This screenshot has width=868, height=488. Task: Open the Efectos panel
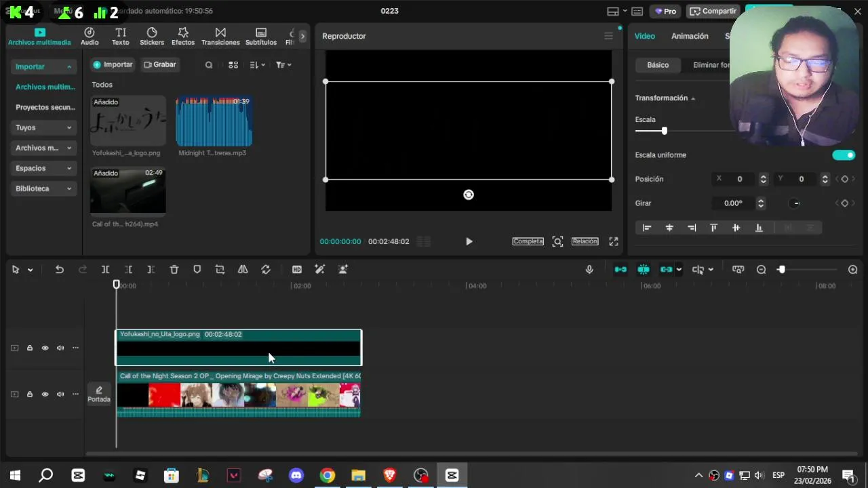183,37
